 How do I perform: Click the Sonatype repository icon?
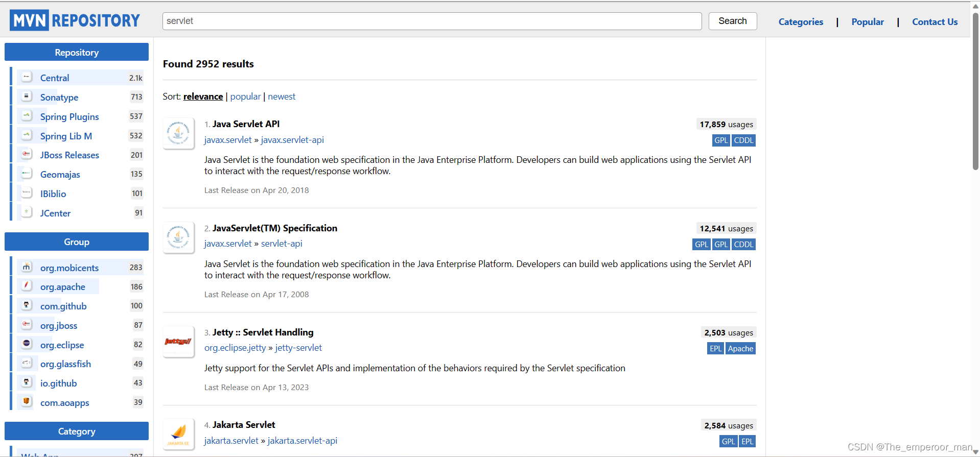(x=27, y=97)
